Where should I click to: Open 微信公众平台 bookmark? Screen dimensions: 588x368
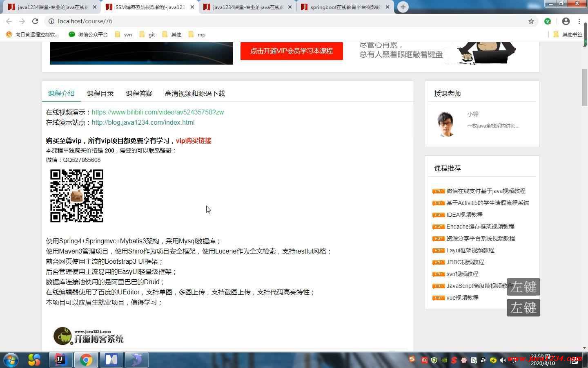coord(88,35)
